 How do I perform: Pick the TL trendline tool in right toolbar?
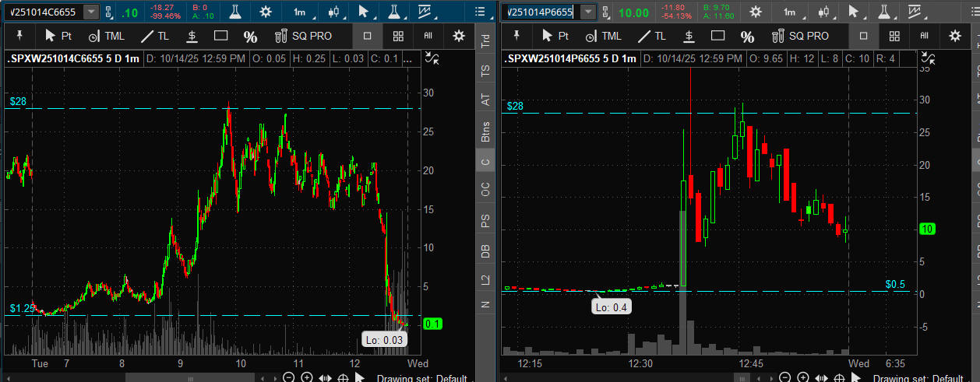coord(652,36)
